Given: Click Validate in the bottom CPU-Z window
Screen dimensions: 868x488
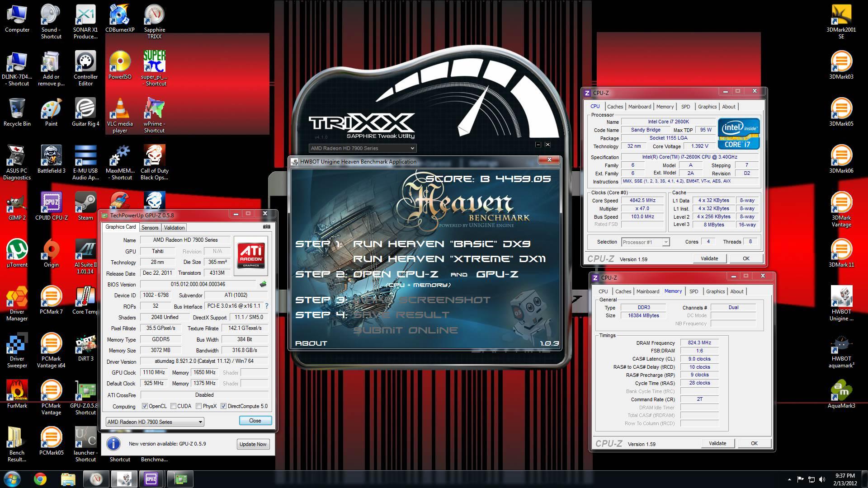Looking at the screenshot, I should (x=717, y=443).
